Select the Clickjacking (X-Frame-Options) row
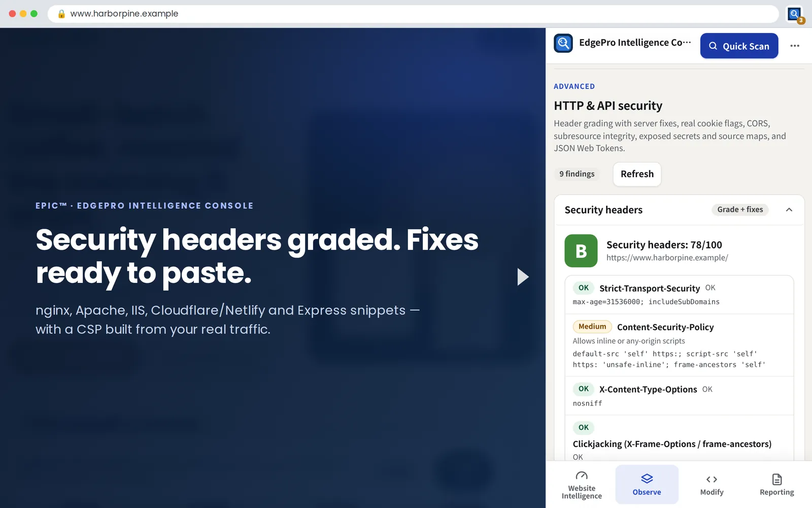Screen dimensions: 812x508 point(679,438)
